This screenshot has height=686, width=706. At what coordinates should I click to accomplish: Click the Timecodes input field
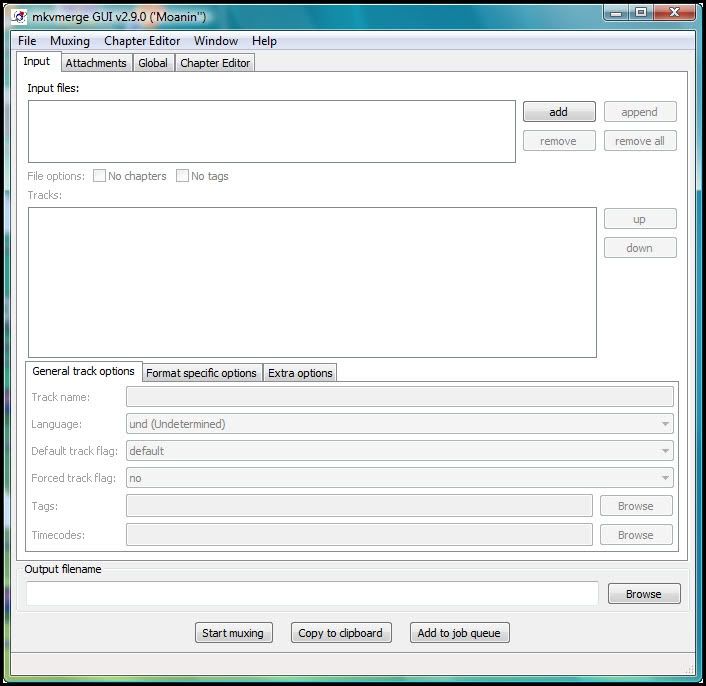(359, 534)
